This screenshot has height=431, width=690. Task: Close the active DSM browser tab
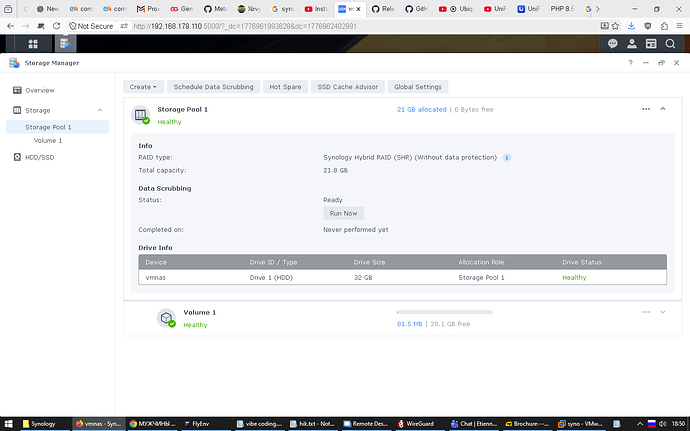tap(359, 9)
